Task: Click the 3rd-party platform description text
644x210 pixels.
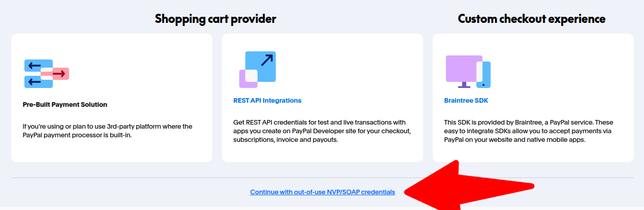Action: point(108,131)
